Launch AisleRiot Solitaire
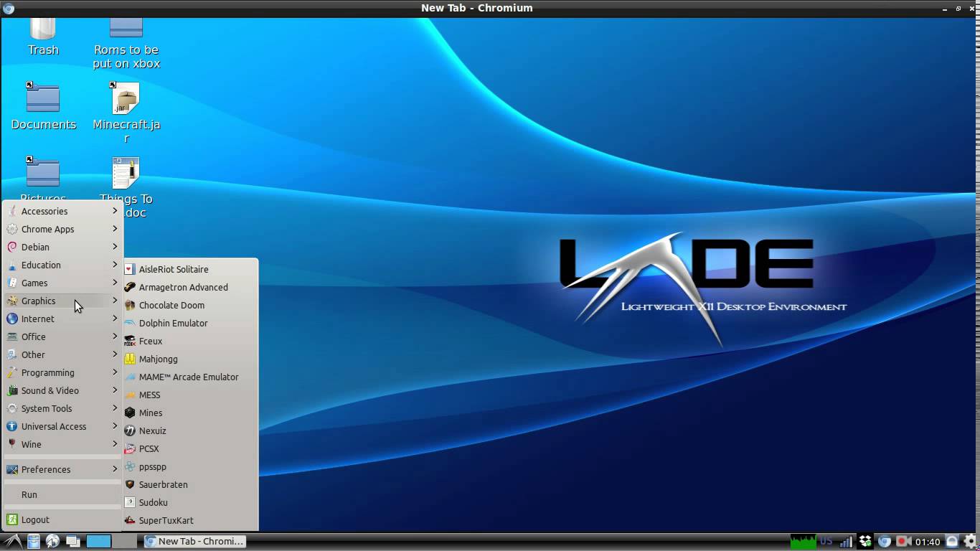The height and width of the screenshot is (551, 980). coord(190,270)
